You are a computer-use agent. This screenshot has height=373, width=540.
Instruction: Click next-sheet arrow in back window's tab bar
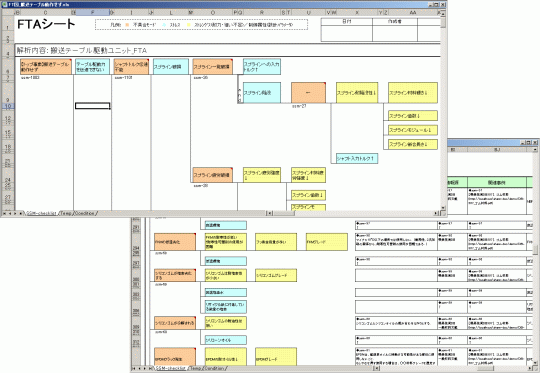(x=145, y=368)
